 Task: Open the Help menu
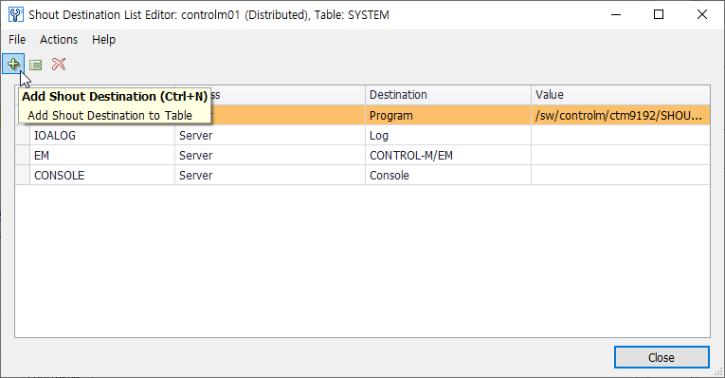click(104, 40)
